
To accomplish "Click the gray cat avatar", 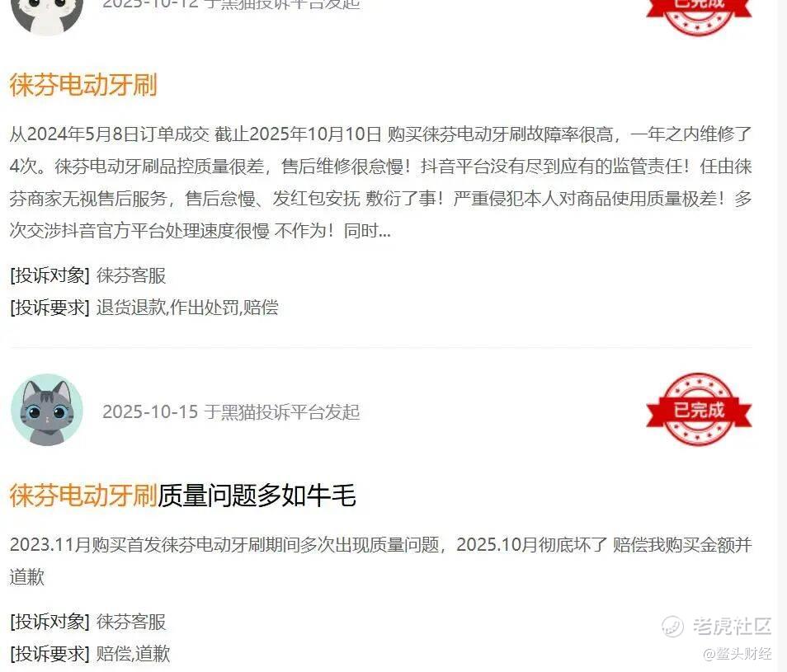I will [47, 410].
